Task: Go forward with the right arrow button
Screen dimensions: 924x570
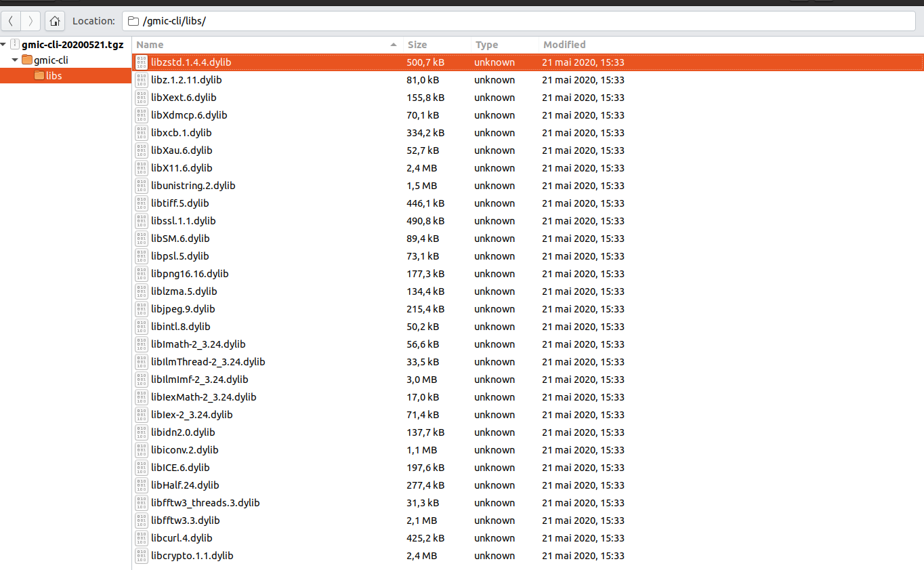Action: [x=30, y=21]
